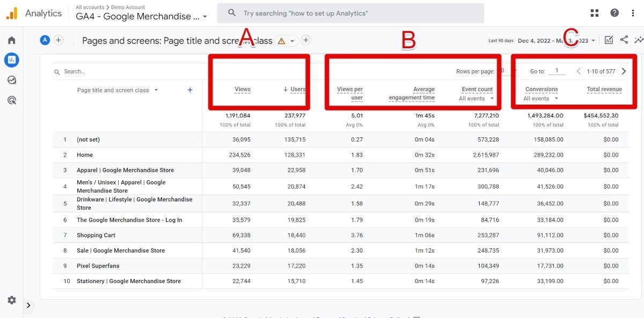Screen dimensions: 644x318
Task: Open the Google apps grid icon
Action: click(595, 13)
